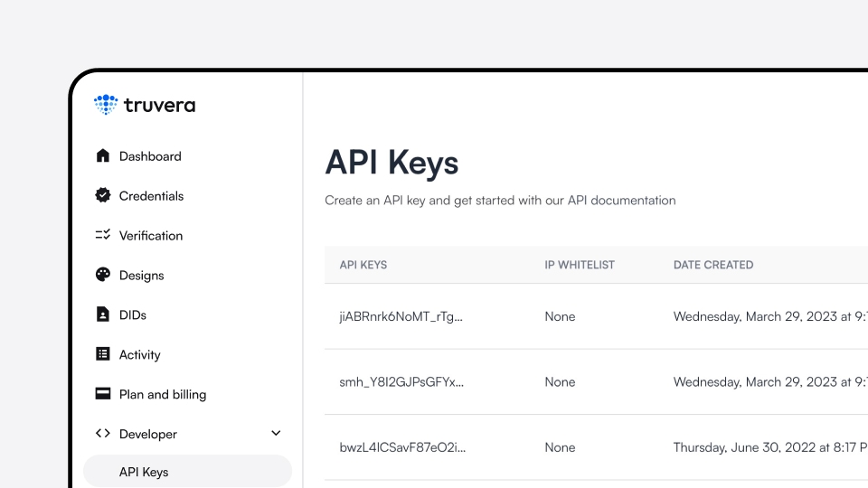The width and height of the screenshot is (868, 488).
Task: Click the Designs palette icon
Action: [x=103, y=275]
